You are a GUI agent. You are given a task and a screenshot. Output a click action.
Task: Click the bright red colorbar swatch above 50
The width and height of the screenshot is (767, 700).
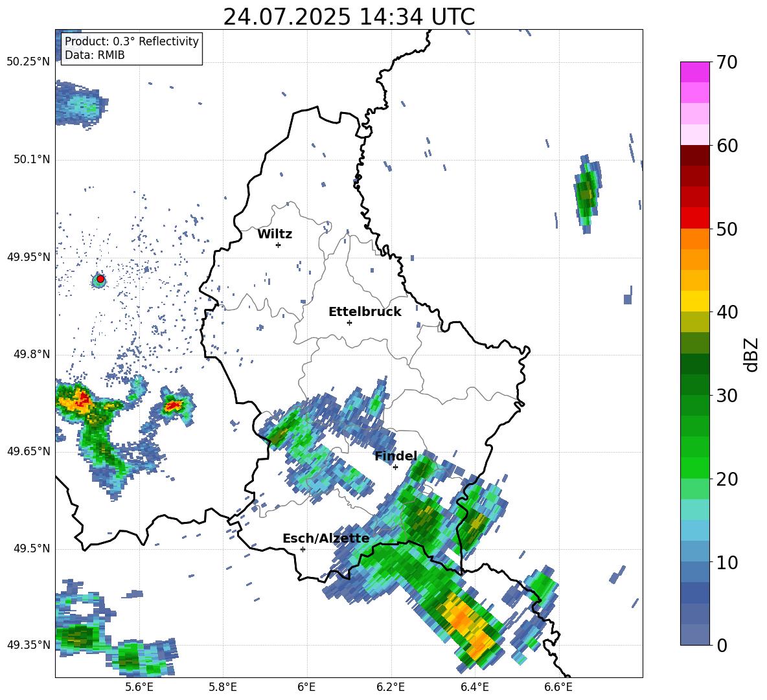click(x=694, y=218)
